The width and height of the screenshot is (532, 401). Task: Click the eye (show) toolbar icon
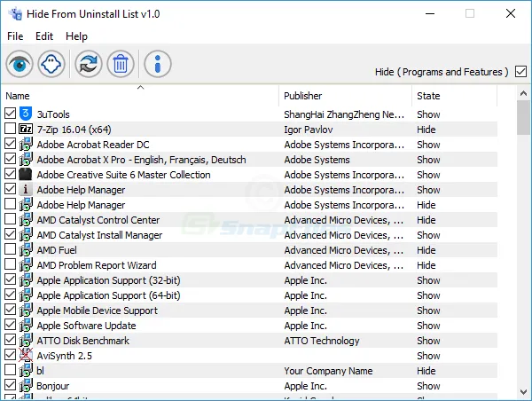pyautogui.click(x=20, y=64)
